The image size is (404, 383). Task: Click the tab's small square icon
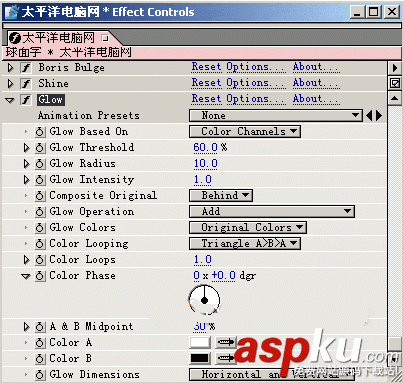(105, 38)
